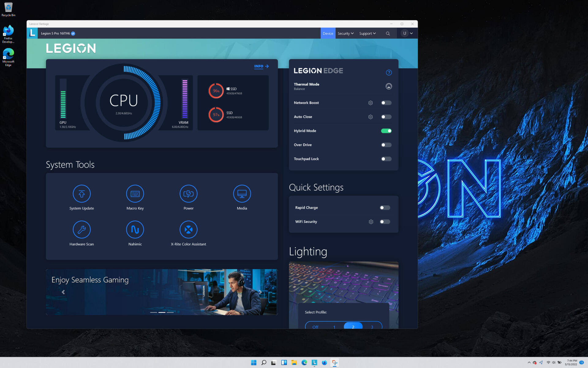Open the Recycle Bin desktop icon

coord(8,10)
